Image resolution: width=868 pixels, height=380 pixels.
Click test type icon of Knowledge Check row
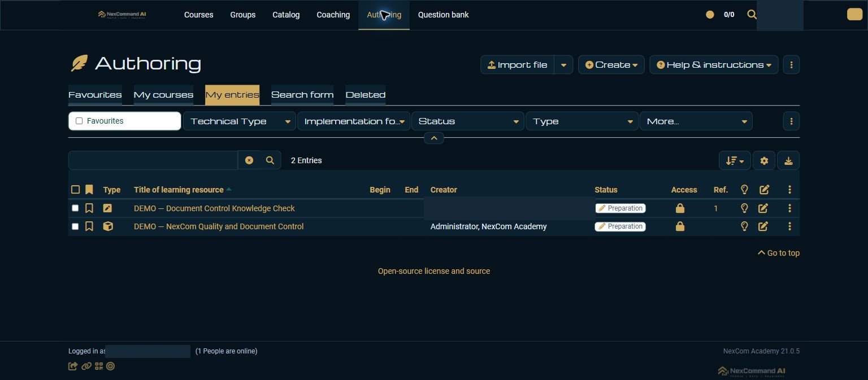tap(108, 208)
